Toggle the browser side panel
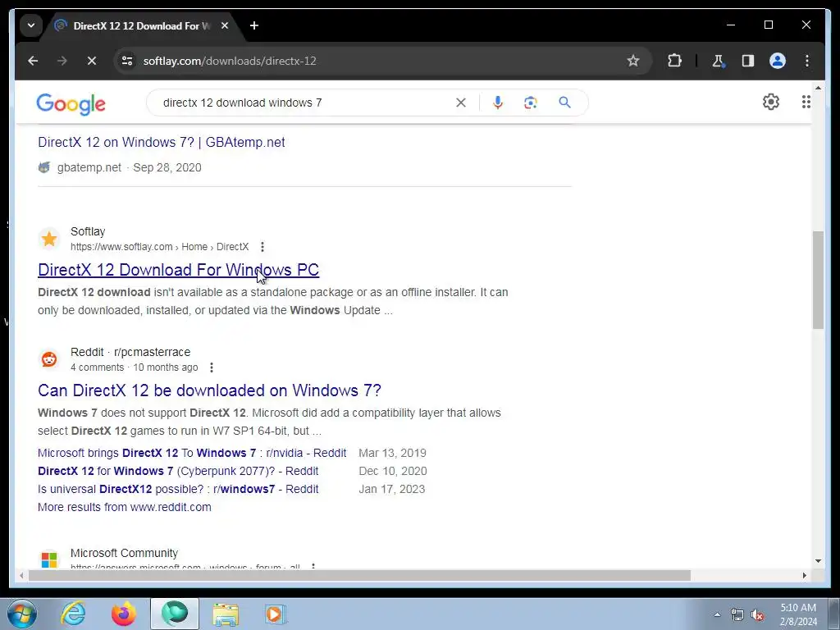The width and height of the screenshot is (840, 630). point(748,61)
